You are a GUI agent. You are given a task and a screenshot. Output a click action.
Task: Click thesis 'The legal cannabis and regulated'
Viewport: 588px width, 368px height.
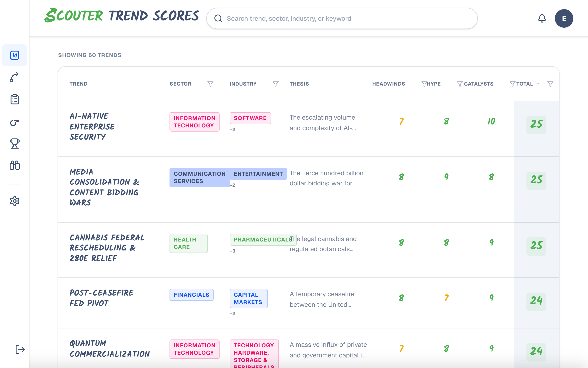tap(323, 244)
